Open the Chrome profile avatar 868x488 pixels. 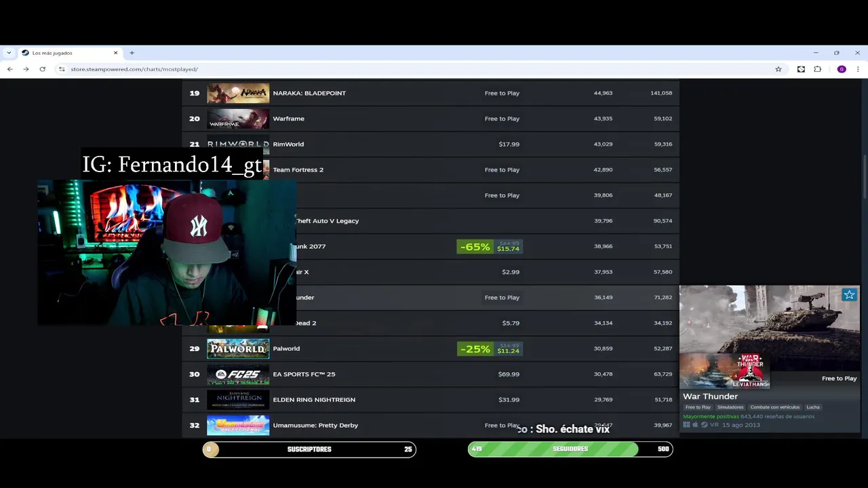pyautogui.click(x=842, y=69)
